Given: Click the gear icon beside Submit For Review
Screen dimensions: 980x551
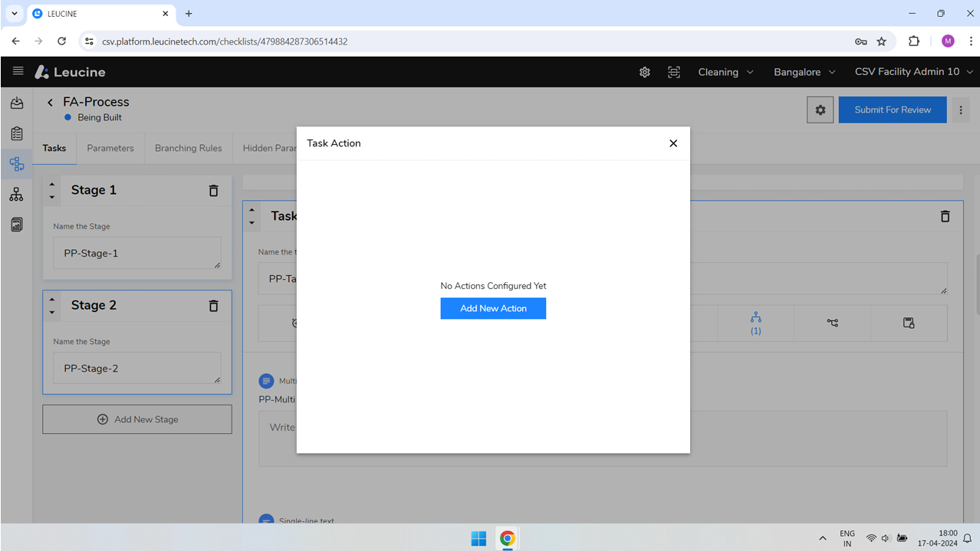Looking at the screenshot, I should click(820, 110).
